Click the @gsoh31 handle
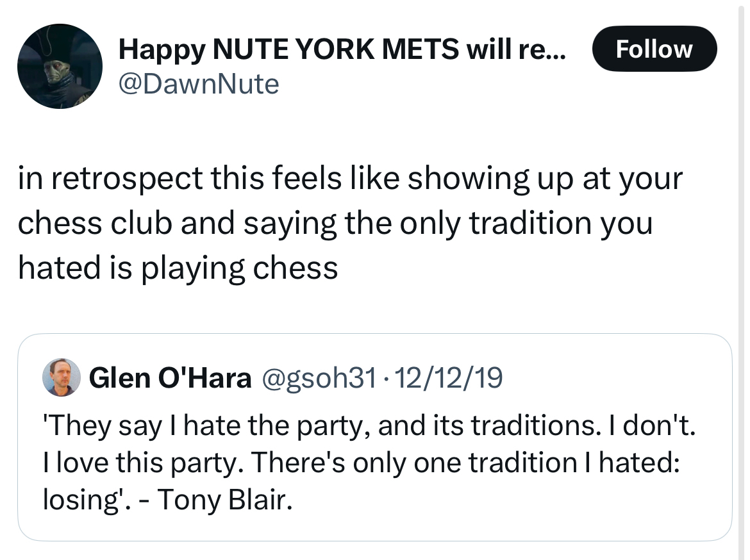The width and height of the screenshot is (750, 560). [319, 378]
